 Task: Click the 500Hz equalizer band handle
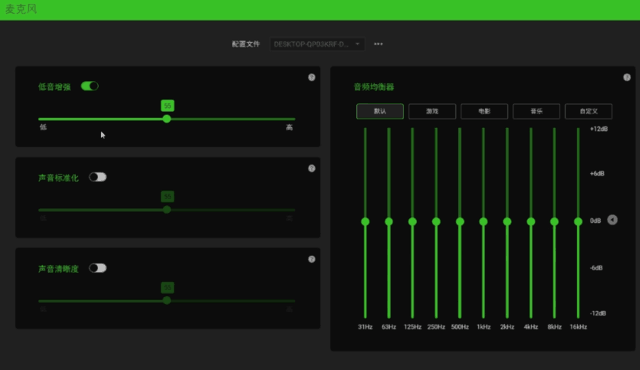pyautogui.click(x=460, y=222)
